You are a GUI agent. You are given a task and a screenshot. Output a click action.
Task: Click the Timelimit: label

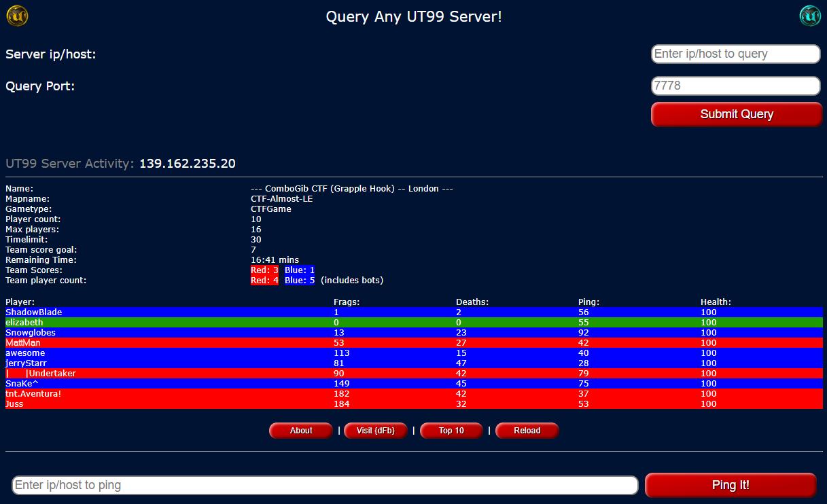point(25,240)
